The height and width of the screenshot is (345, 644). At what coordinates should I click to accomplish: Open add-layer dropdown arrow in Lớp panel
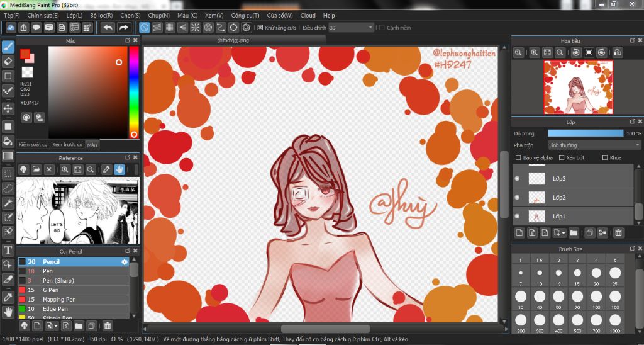[563, 233]
